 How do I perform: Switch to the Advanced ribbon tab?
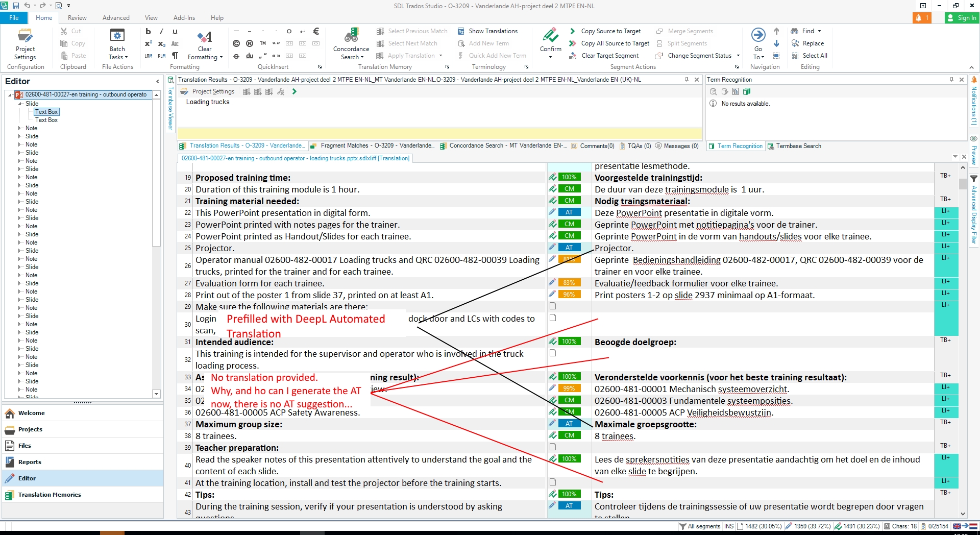pos(116,18)
